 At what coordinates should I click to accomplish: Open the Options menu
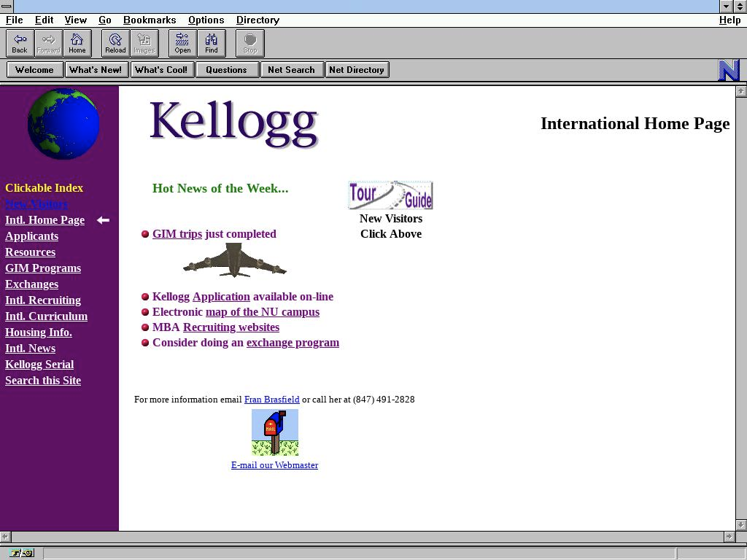[206, 20]
